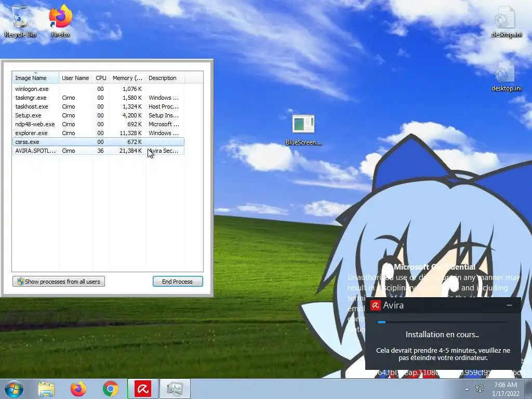Image resolution: width=532 pixels, height=399 pixels.
Task: Click the Avira logo in the installer
Action: pos(375,305)
